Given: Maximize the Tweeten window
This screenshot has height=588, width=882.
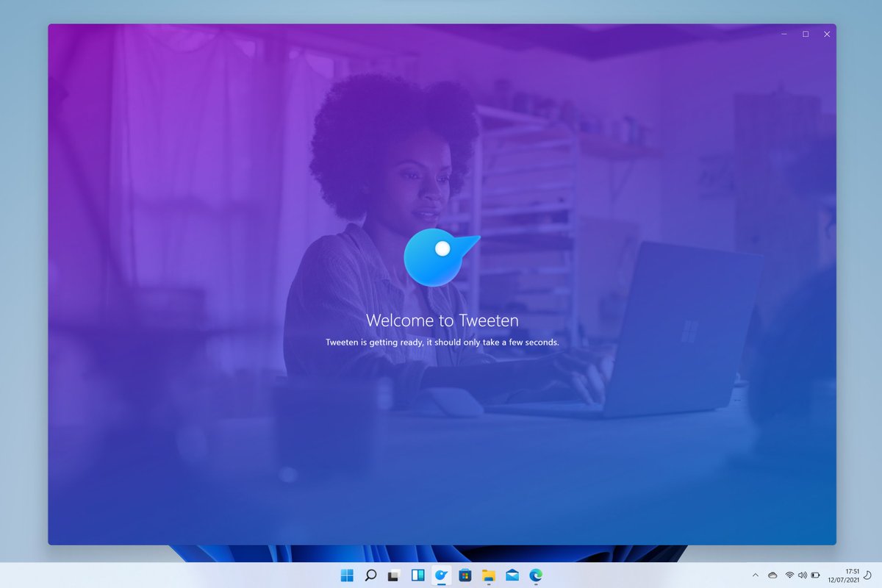Looking at the screenshot, I should coord(806,34).
